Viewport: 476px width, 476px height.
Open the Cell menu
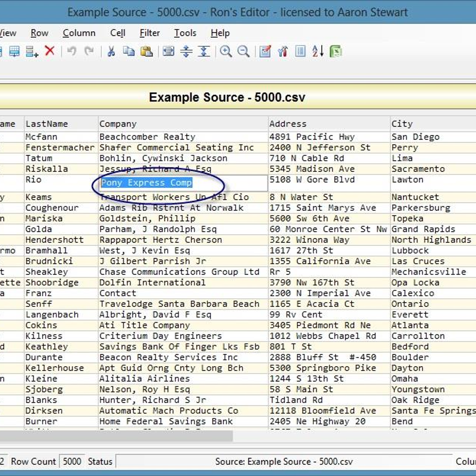[118, 33]
